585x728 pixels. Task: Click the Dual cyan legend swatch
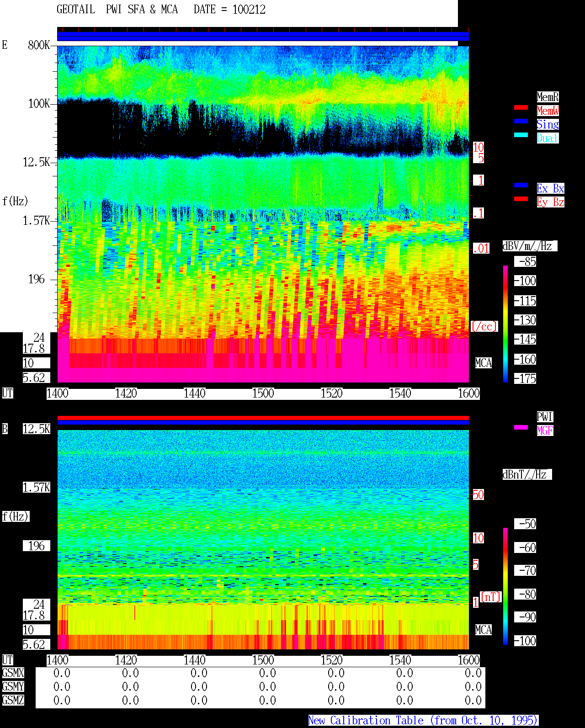tap(521, 135)
